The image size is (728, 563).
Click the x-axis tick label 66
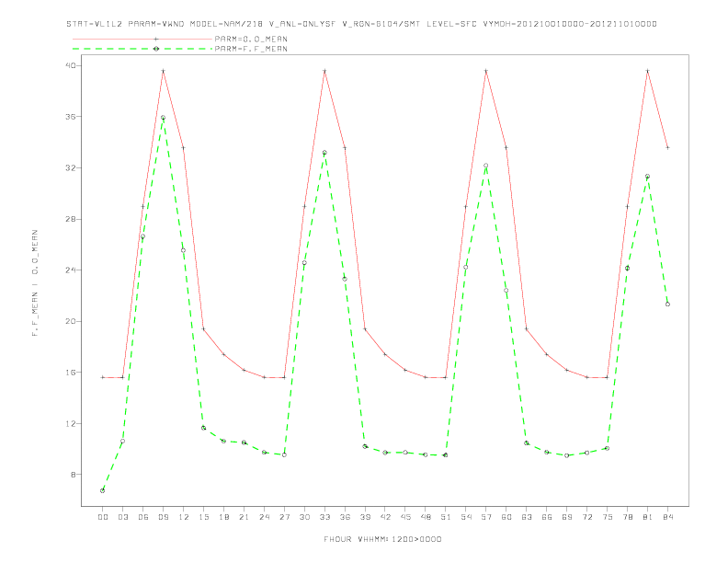pos(547,517)
